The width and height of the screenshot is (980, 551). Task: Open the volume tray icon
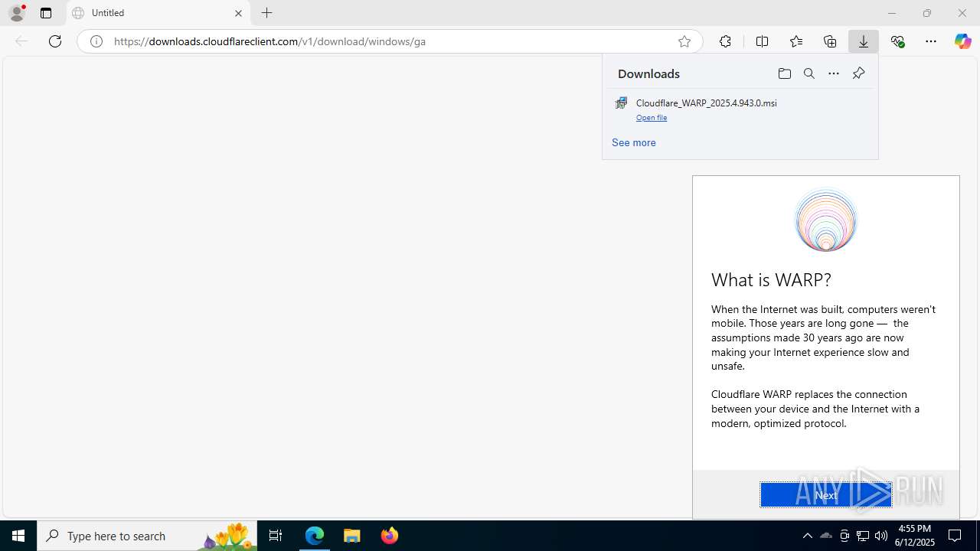[x=881, y=536]
